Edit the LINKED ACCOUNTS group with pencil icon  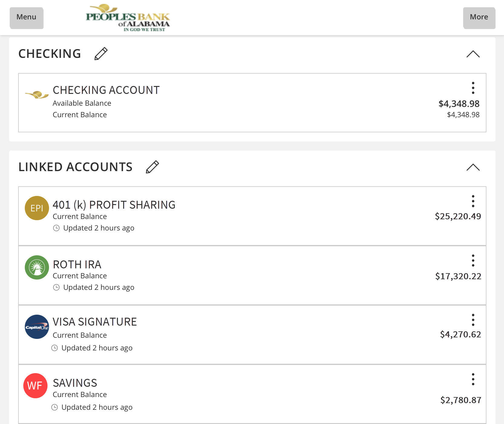pos(152,167)
